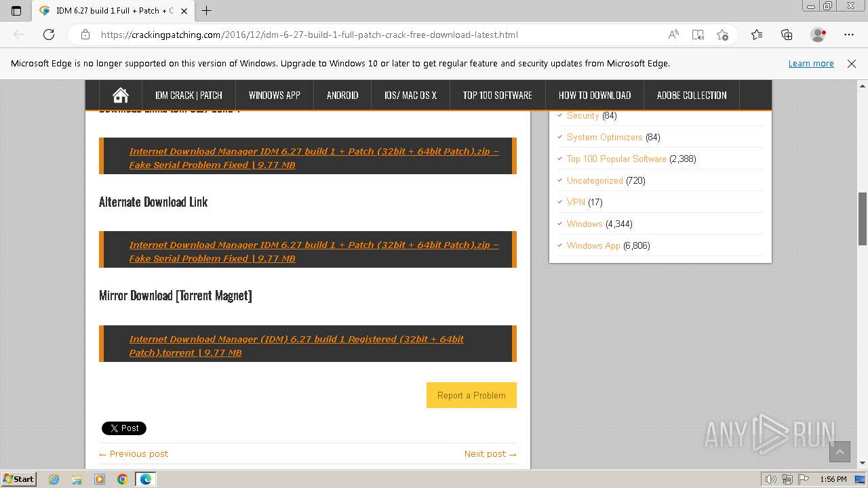View site information lock icon
The height and width of the screenshot is (488, 868).
click(x=85, y=35)
